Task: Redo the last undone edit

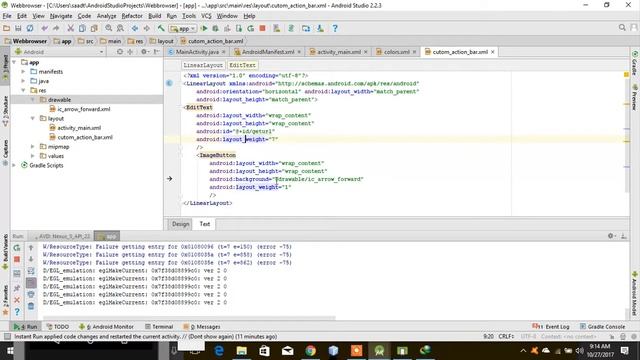Action: click(x=56, y=28)
